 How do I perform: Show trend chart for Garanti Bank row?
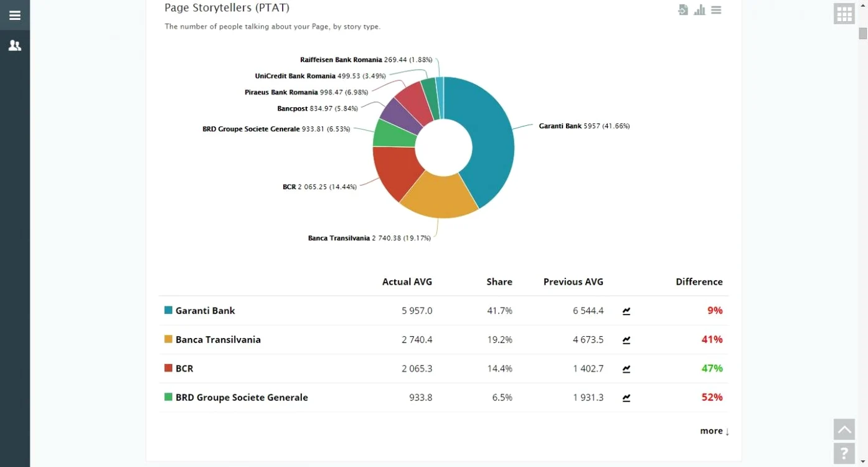tap(626, 311)
